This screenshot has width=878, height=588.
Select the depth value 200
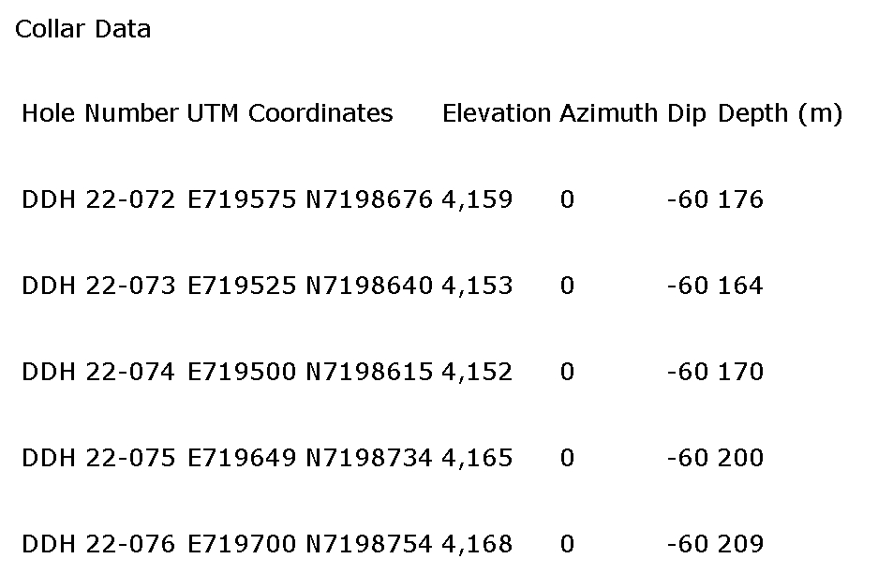740,458
